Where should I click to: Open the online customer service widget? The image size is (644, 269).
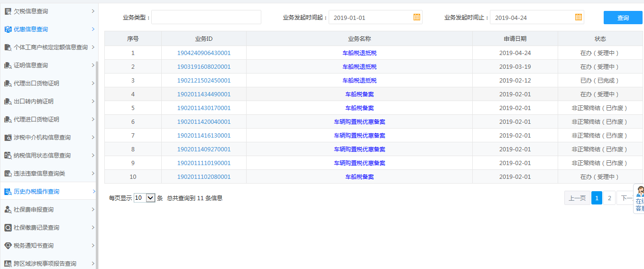(x=639, y=199)
